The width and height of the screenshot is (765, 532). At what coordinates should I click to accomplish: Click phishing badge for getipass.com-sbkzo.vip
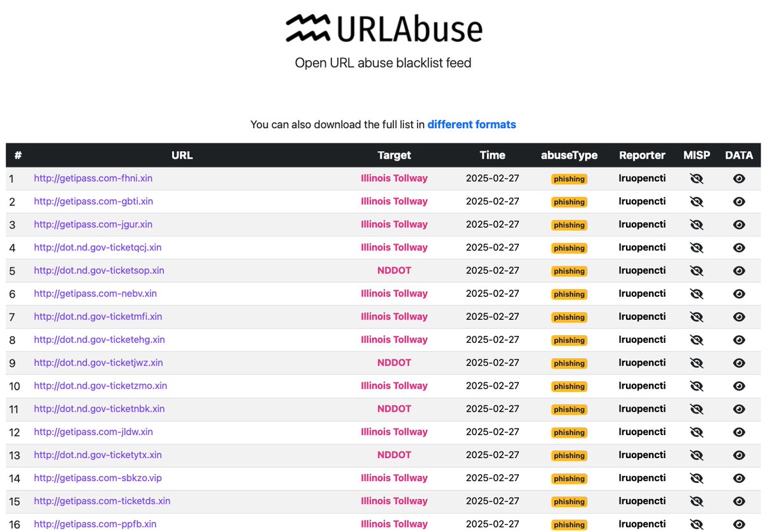569,478
